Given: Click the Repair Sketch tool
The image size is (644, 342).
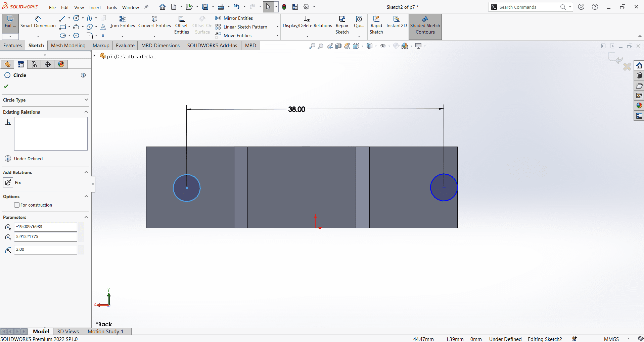Looking at the screenshot, I should (x=342, y=25).
